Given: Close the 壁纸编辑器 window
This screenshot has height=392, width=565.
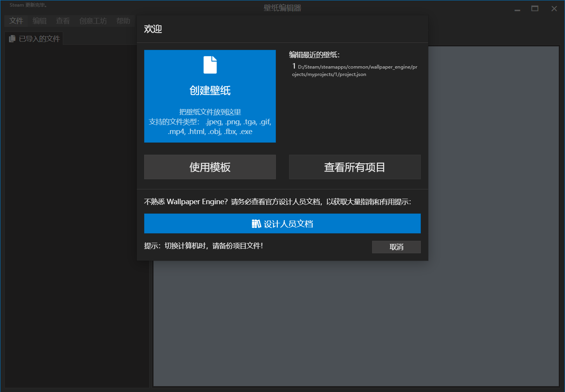Looking at the screenshot, I should pos(554,9).
